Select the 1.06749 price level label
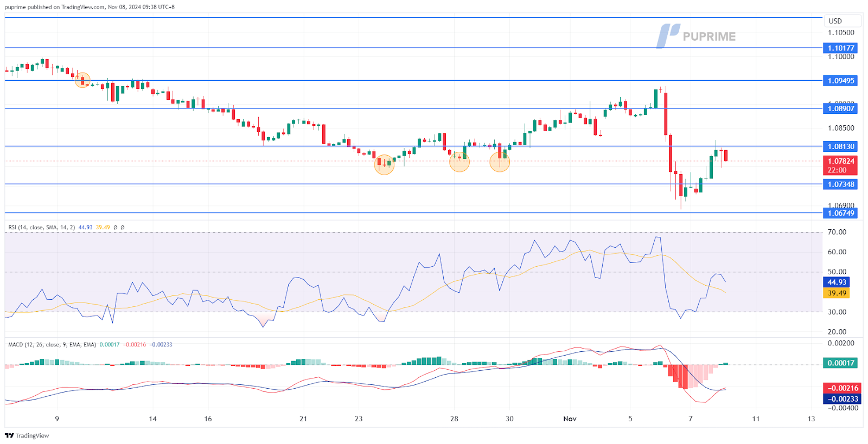 [x=840, y=213]
